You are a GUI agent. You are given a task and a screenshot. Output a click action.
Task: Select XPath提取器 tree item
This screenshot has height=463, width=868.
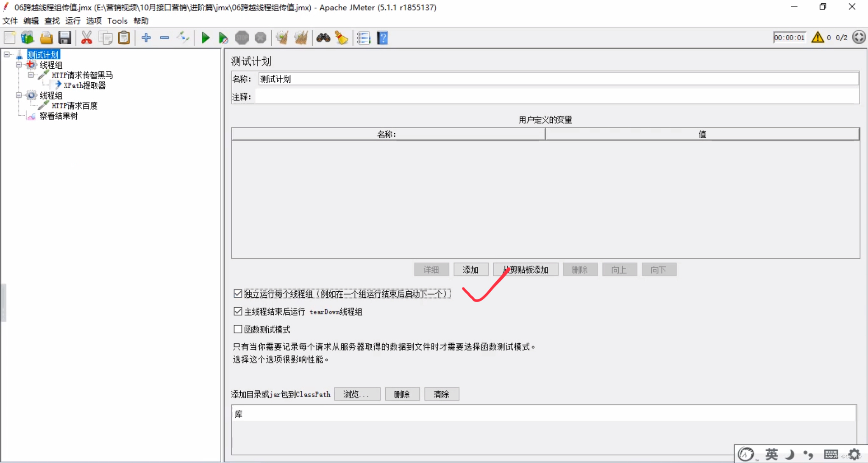click(84, 85)
